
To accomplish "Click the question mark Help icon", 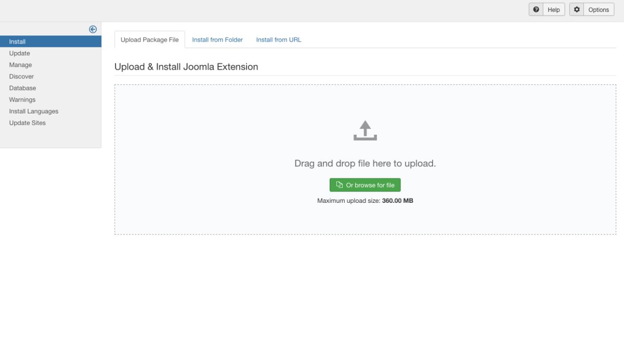I will (536, 9).
